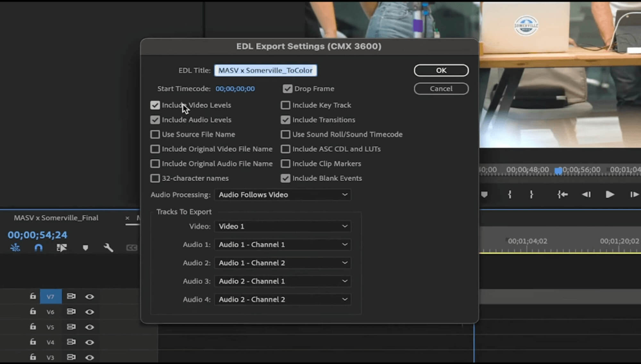Hide track V4 output with eye icon
Screen dimensions: 641x364
(90, 342)
